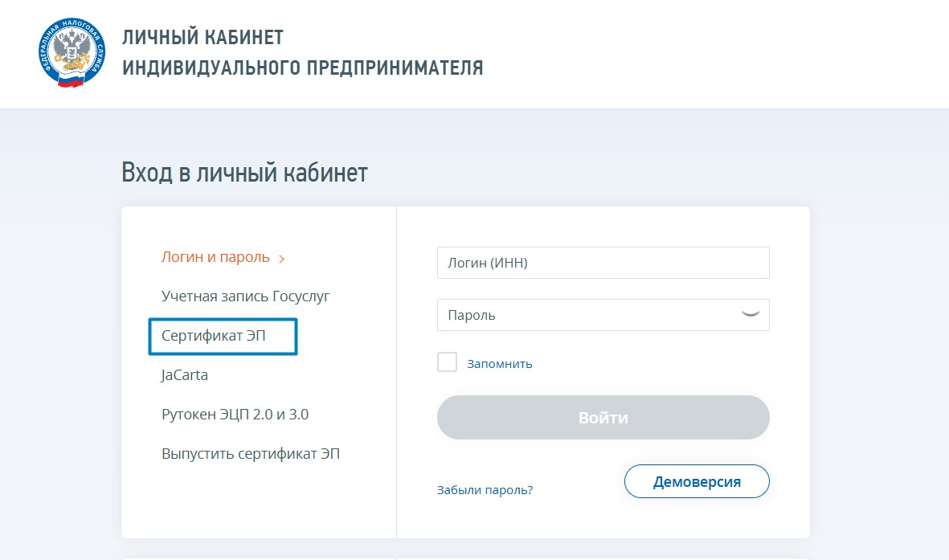Image resolution: width=949 pixels, height=560 pixels.
Task: Follow the Забыли пароль? link
Action: [x=485, y=489]
